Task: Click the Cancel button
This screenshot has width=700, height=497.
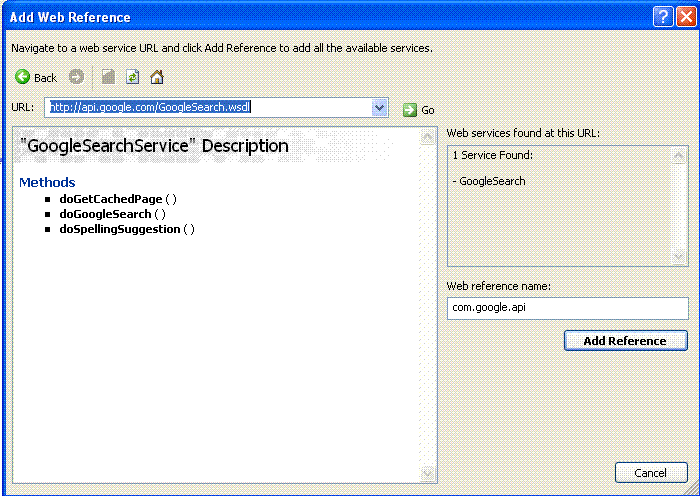Action: [651, 473]
